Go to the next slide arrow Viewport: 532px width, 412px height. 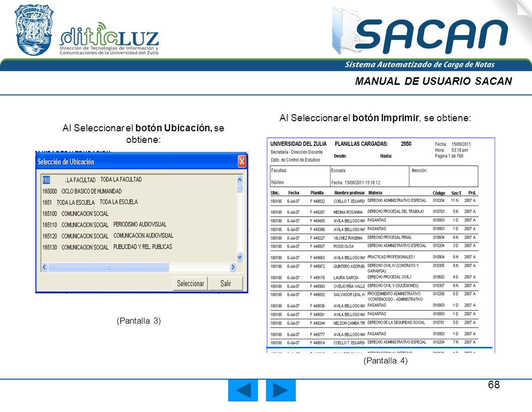pyautogui.click(x=281, y=390)
